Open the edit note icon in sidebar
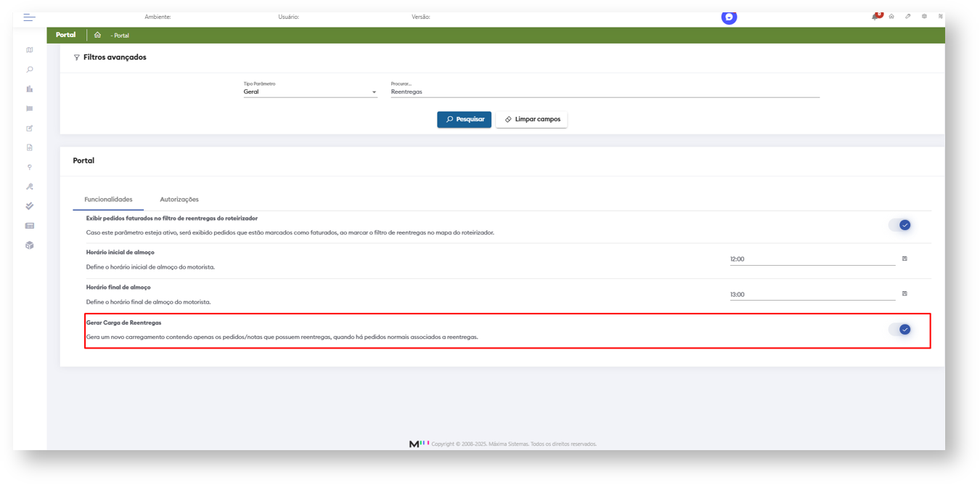This screenshot has width=980, height=485. point(30,129)
